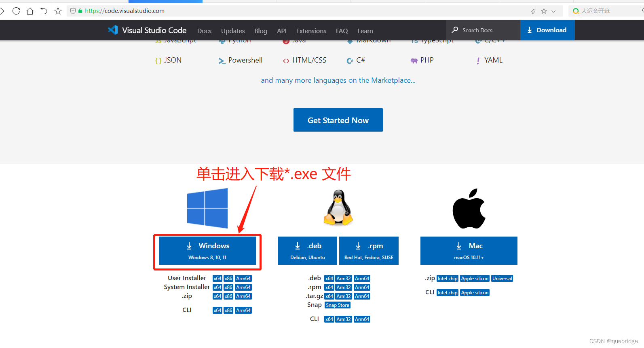
Task: Reload the page with the refresh icon
Action: (16, 11)
